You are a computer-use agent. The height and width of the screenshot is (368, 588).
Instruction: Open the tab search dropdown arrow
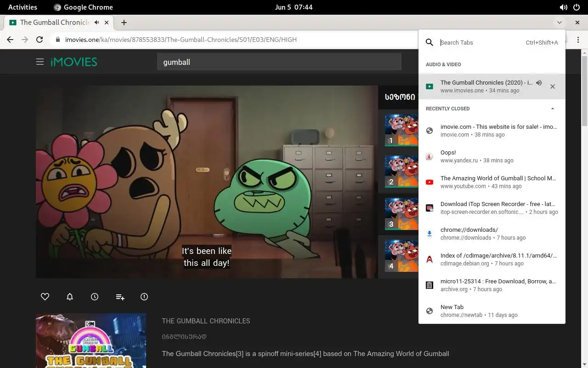click(x=559, y=22)
